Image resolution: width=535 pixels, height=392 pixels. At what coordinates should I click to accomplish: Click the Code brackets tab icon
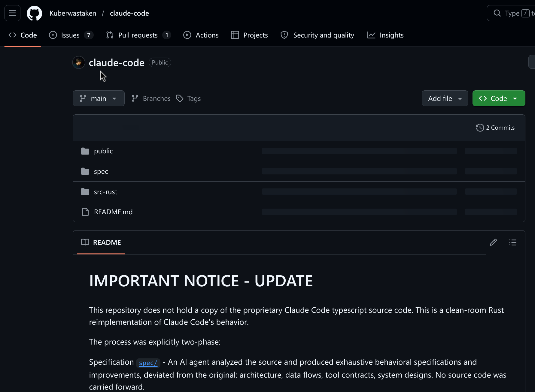coord(12,35)
